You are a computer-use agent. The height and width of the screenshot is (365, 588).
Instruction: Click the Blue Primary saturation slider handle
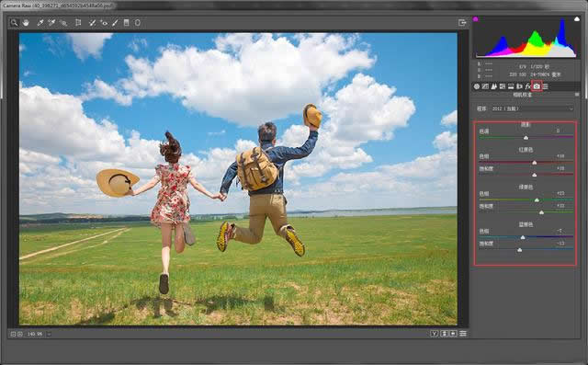(x=519, y=249)
